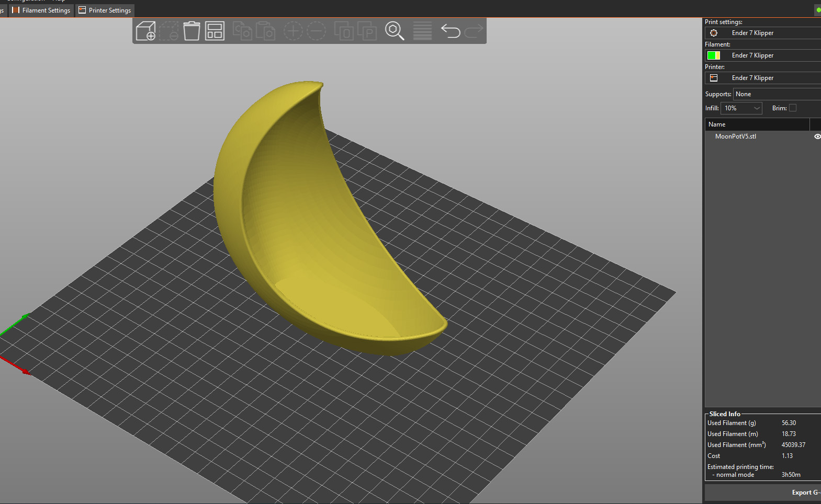Open the Printer preset dropdown
The image size is (821, 504).
pyautogui.click(x=774, y=78)
